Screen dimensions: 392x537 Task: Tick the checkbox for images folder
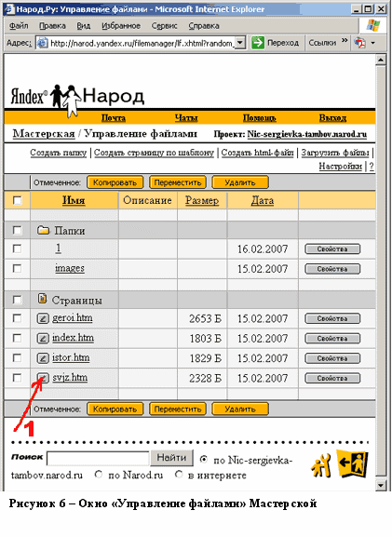[x=17, y=268]
